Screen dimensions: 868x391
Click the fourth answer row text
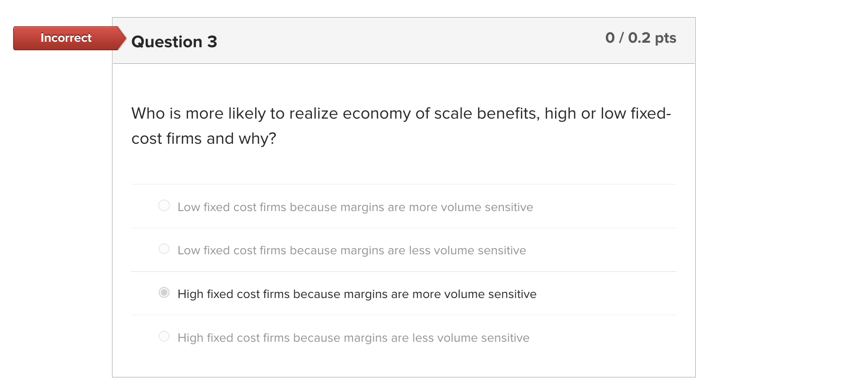(353, 337)
